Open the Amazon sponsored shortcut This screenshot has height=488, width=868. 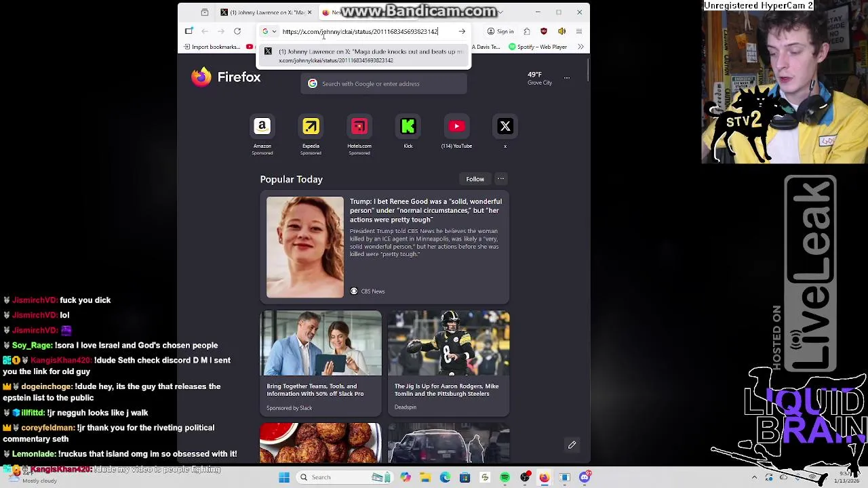pyautogui.click(x=262, y=135)
